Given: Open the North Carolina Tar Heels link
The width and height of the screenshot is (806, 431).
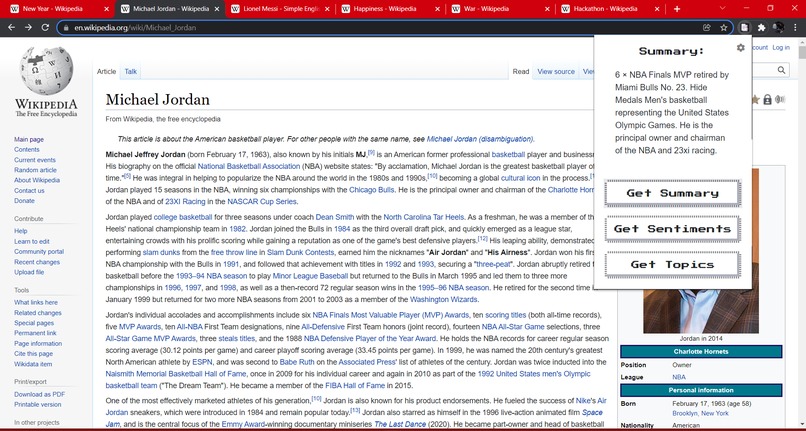Looking at the screenshot, I should pyautogui.click(x=424, y=217).
